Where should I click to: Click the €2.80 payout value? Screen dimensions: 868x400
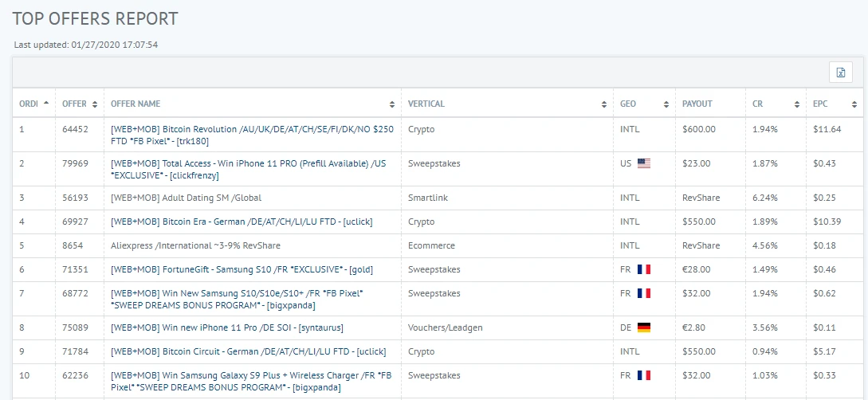pyautogui.click(x=693, y=327)
